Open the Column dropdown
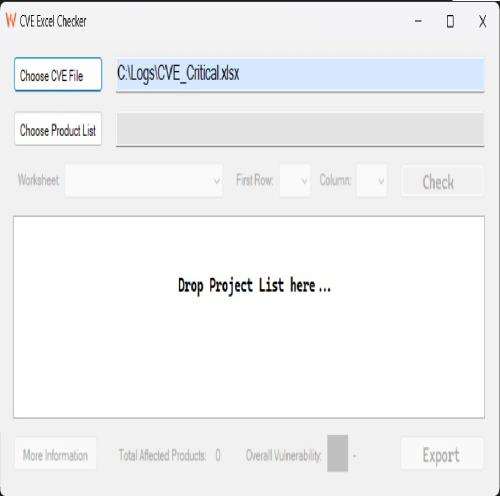500x500 pixels. pyautogui.click(x=372, y=180)
